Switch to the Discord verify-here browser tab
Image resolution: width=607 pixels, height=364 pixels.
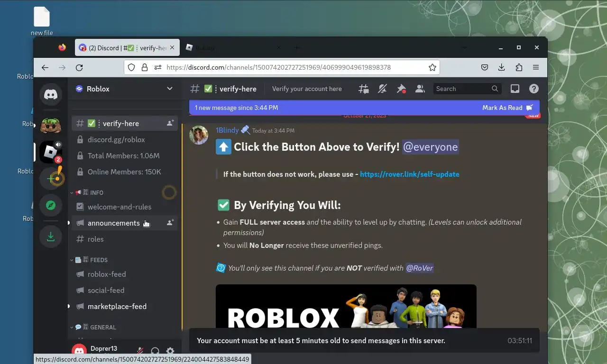(127, 47)
